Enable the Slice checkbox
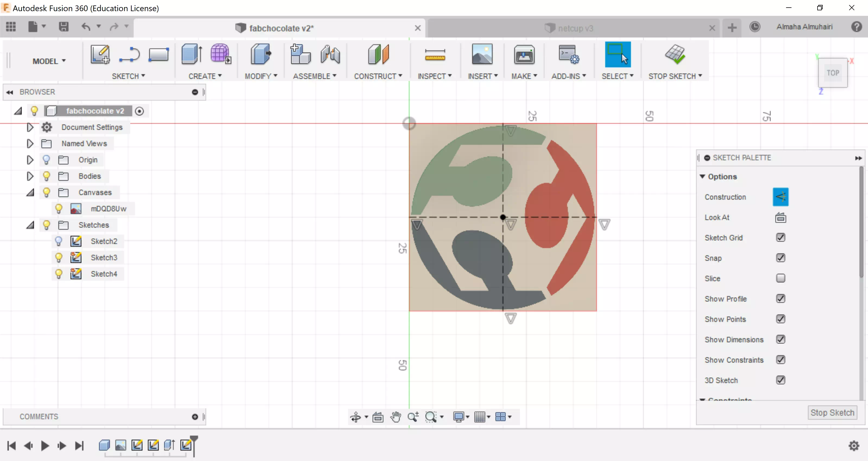Viewport: 868px width, 461px height. [780, 278]
